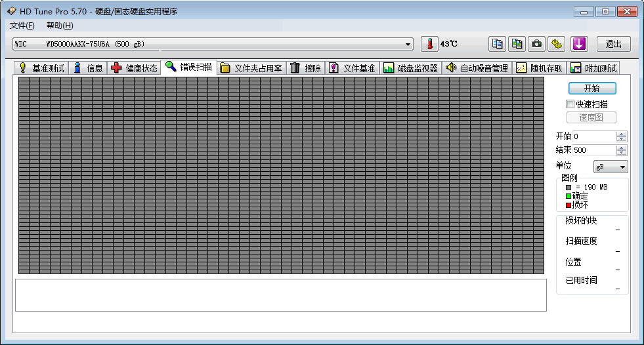This screenshot has height=345, width=644.
Task: Open the 单位 unit dropdown
Action: [611, 167]
